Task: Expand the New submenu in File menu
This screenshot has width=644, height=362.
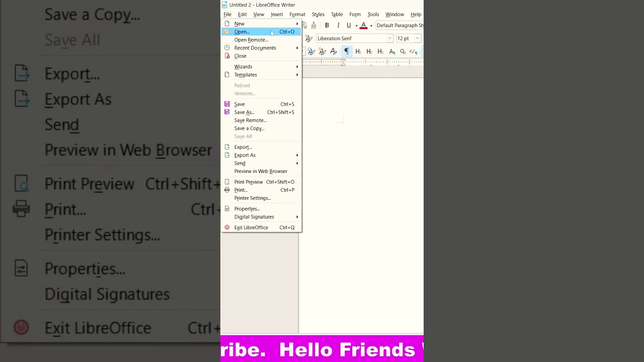Action: click(261, 24)
